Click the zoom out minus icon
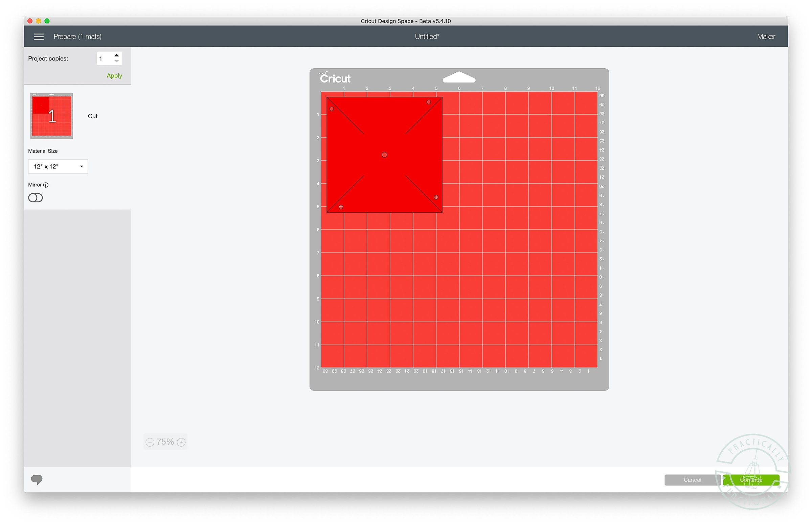 click(x=150, y=442)
